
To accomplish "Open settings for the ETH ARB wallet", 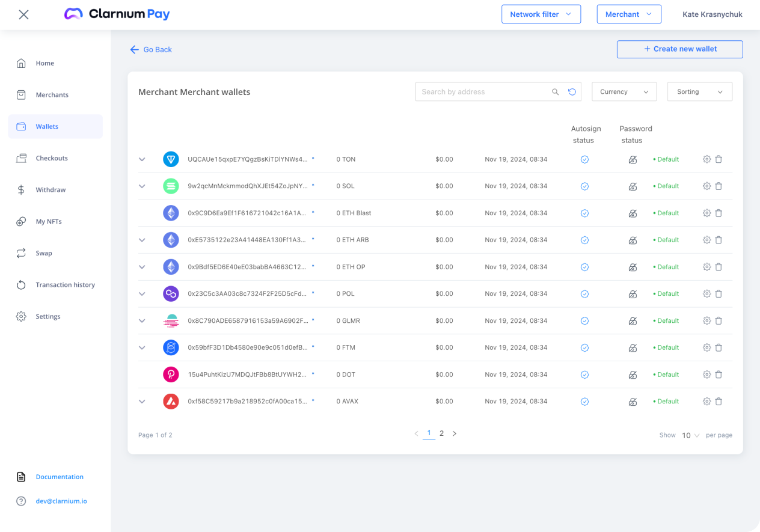I will (706, 240).
